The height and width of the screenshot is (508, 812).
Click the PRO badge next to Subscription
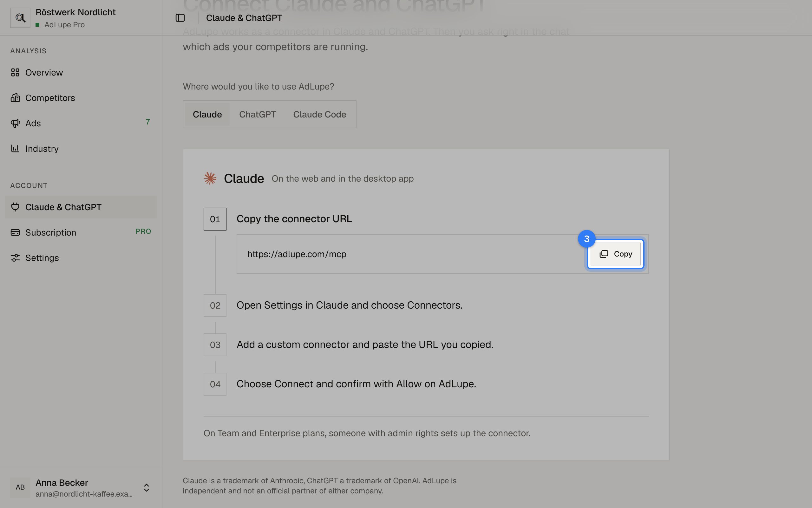[x=143, y=231]
